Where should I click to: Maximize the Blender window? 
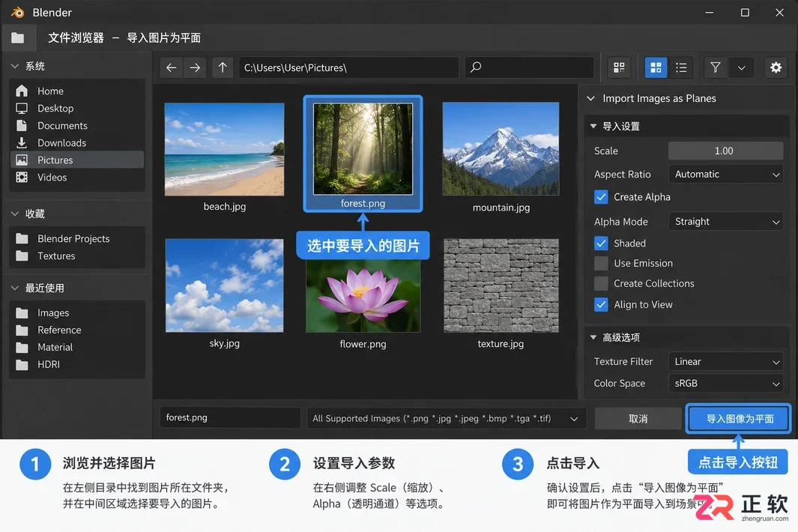pyautogui.click(x=745, y=12)
